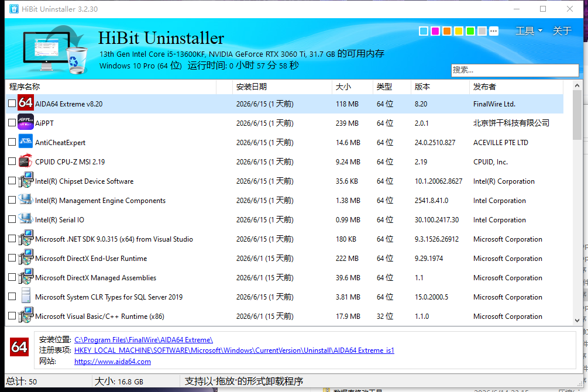Click the DirectX End-User Runtime icon
The width and height of the screenshot is (588, 392).
click(x=26, y=257)
